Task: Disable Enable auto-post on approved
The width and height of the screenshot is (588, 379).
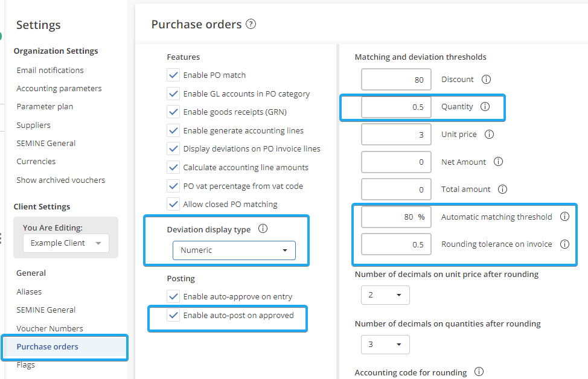Action: (x=173, y=315)
